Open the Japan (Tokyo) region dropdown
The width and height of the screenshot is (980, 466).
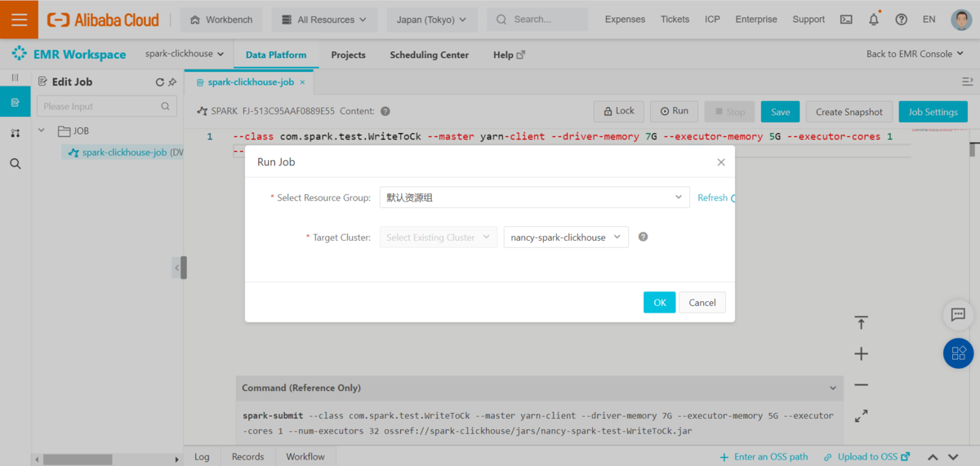[x=432, y=20]
